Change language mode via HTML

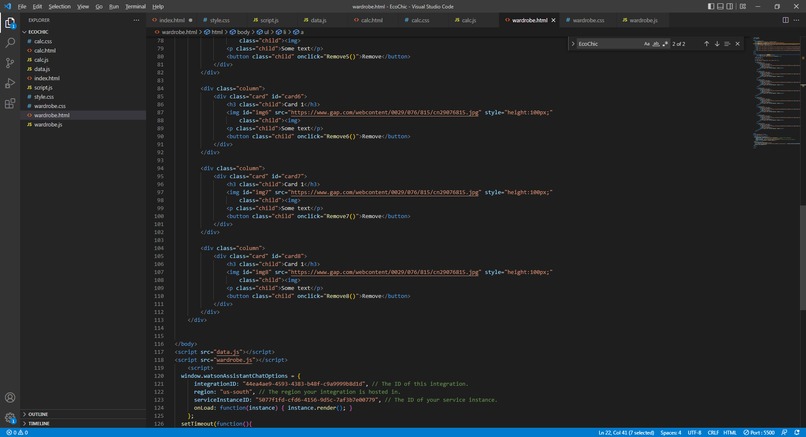729,433
